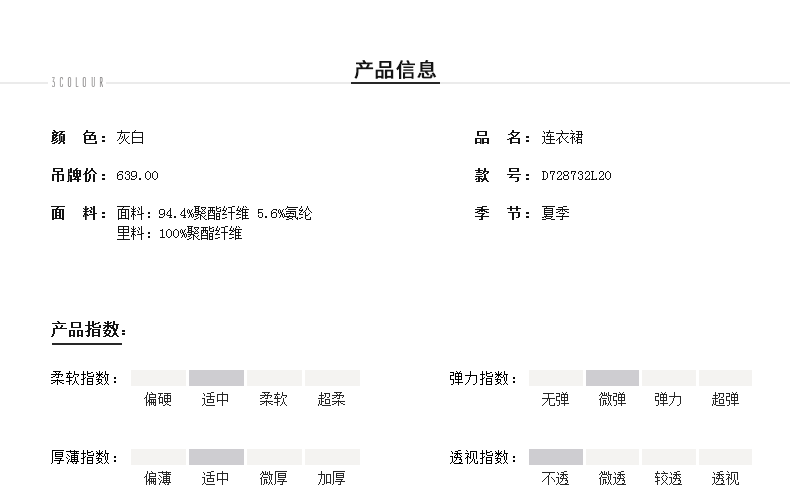Select the 产品指数 section title
The width and height of the screenshot is (790, 492).
[x=88, y=331]
